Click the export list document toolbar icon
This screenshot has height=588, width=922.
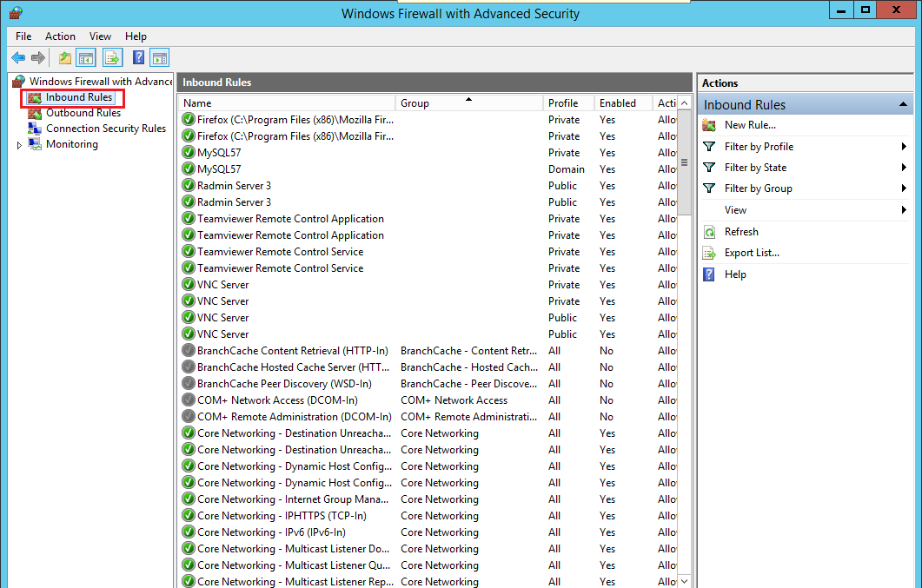pyautogui.click(x=111, y=57)
